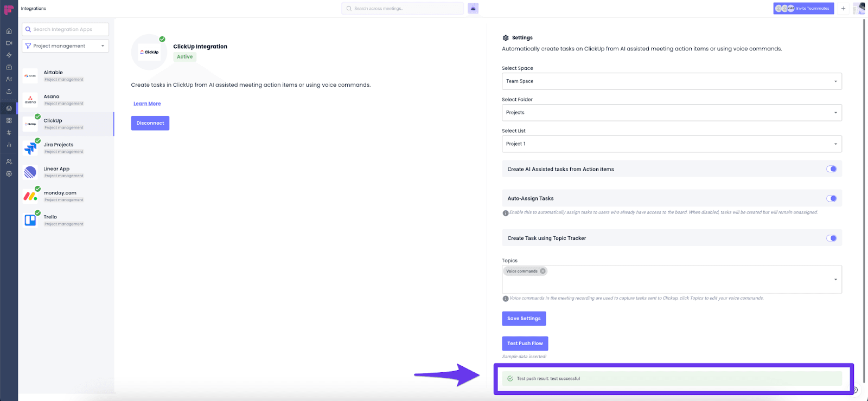Click the monday.com logo icon
Image resolution: width=868 pixels, height=401 pixels.
click(30, 196)
